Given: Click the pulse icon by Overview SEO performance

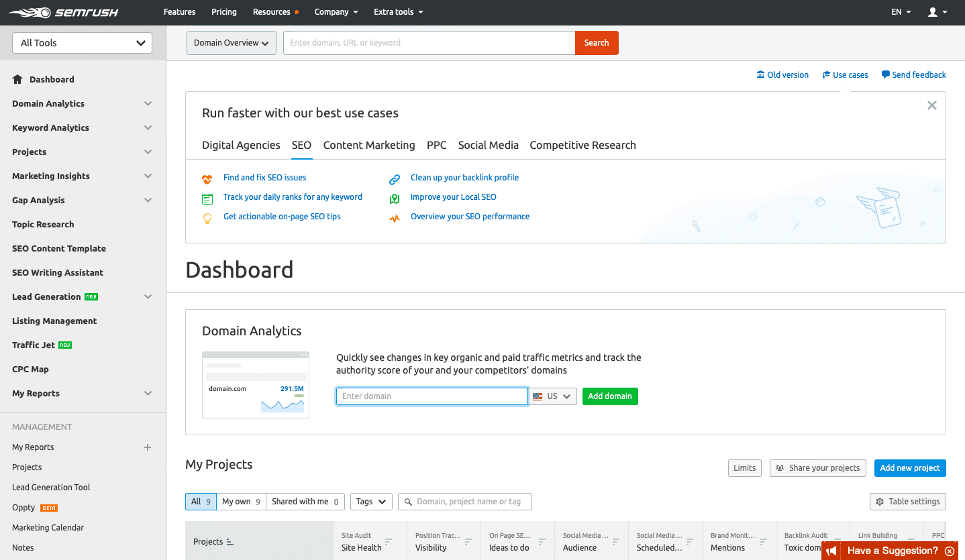Looking at the screenshot, I should (x=395, y=218).
